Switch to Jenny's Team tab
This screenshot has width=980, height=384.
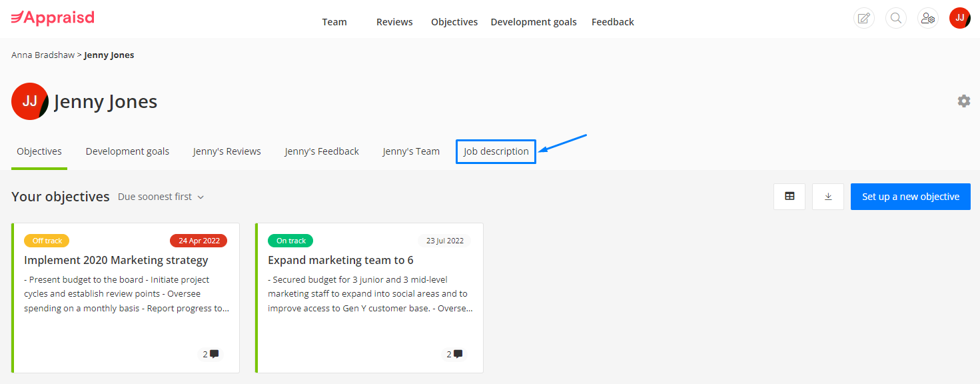411,151
